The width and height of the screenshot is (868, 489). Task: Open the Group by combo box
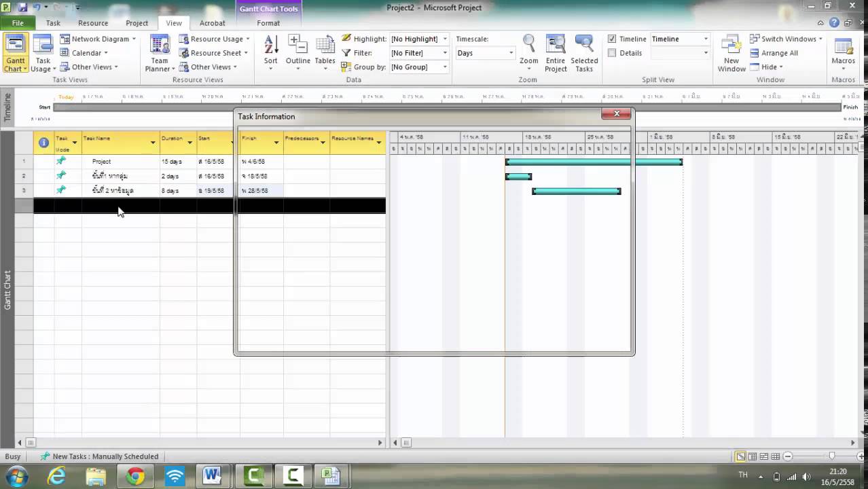click(x=419, y=67)
